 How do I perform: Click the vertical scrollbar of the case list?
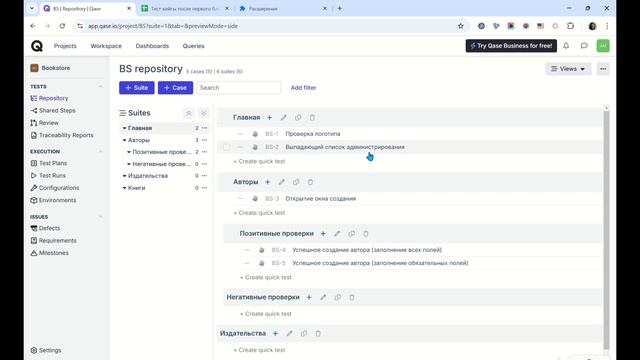coord(607,229)
